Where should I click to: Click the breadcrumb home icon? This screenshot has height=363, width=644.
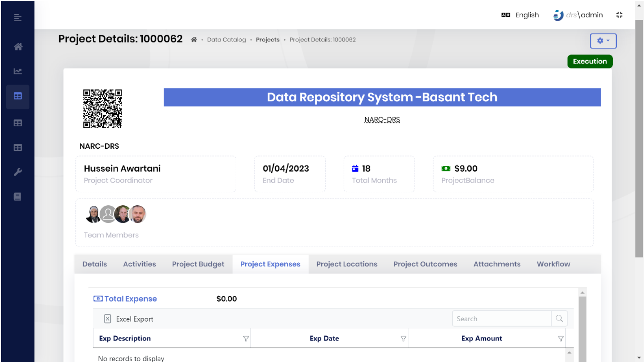click(194, 40)
